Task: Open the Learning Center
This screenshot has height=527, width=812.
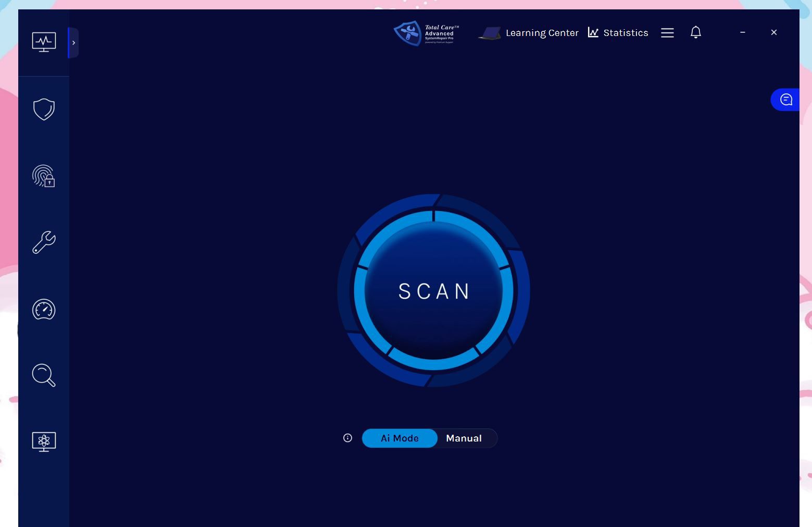Action: (542, 32)
